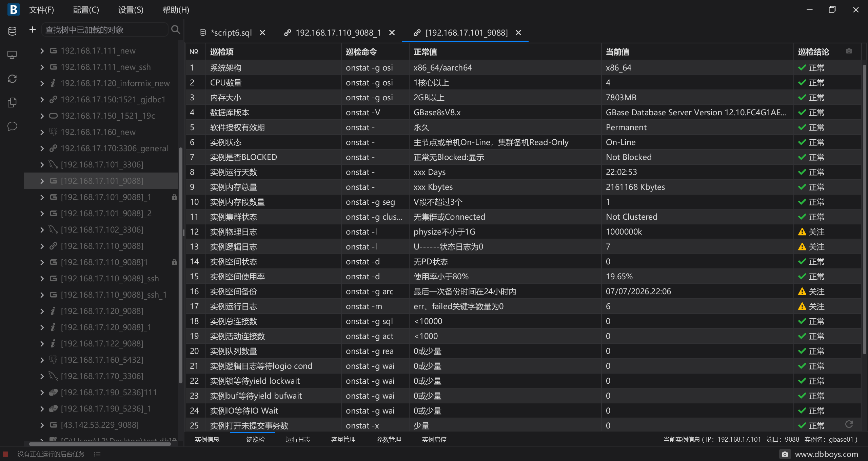Expand the [43.142.53.229_9088] connection
This screenshot has height=461, width=868.
[42, 425]
